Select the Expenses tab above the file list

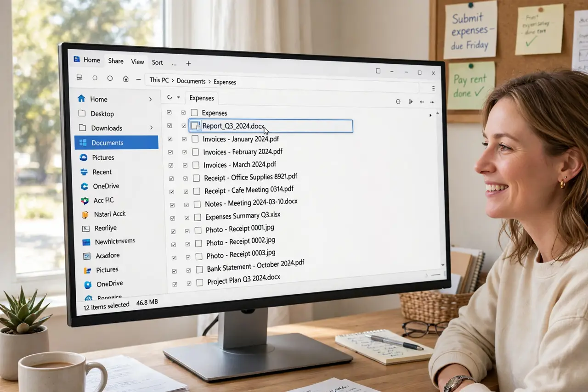click(x=202, y=98)
